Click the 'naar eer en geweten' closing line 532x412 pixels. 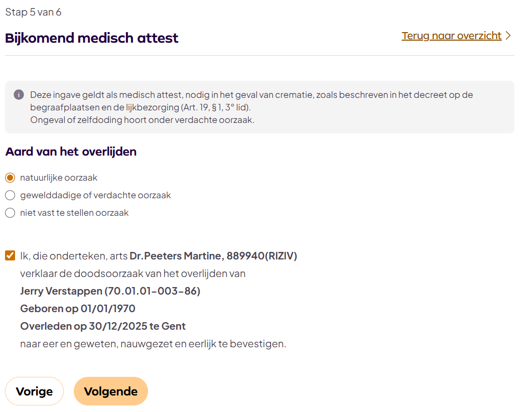click(x=153, y=344)
